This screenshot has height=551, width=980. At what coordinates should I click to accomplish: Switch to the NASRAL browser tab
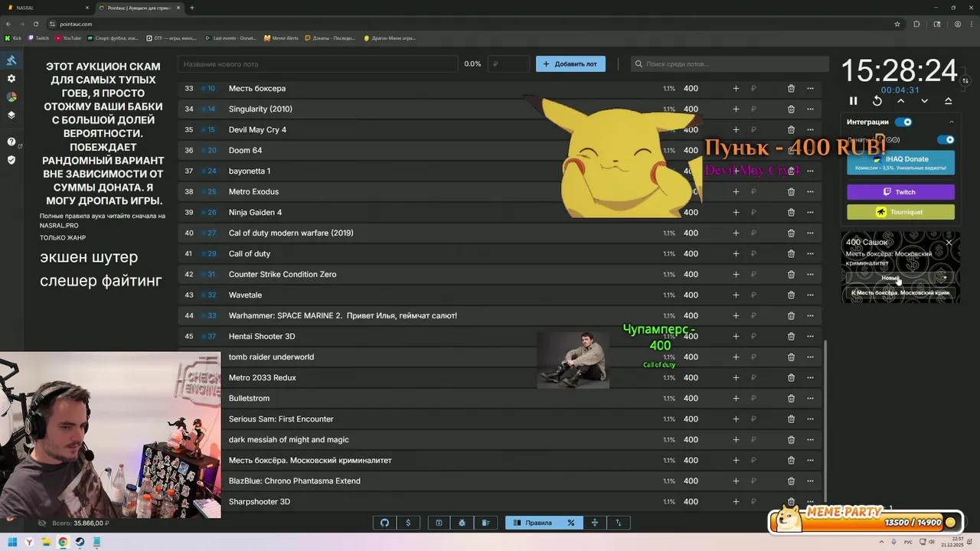point(46,8)
